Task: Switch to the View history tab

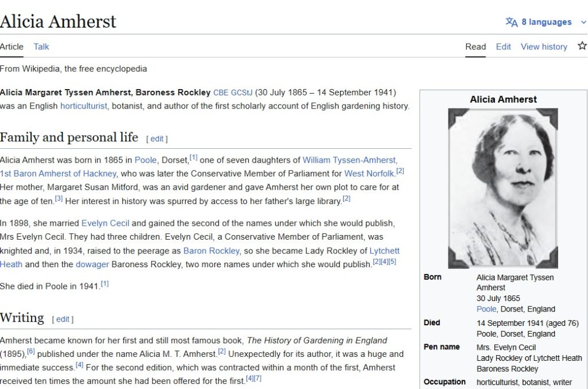Action: tap(543, 47)
